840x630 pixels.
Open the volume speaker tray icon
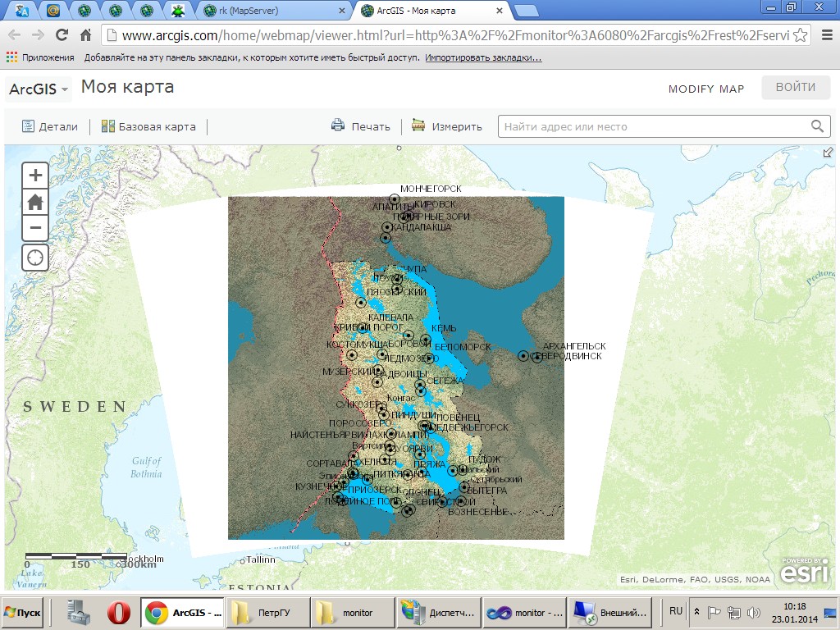pyautogui.click(x=753, y=612)
